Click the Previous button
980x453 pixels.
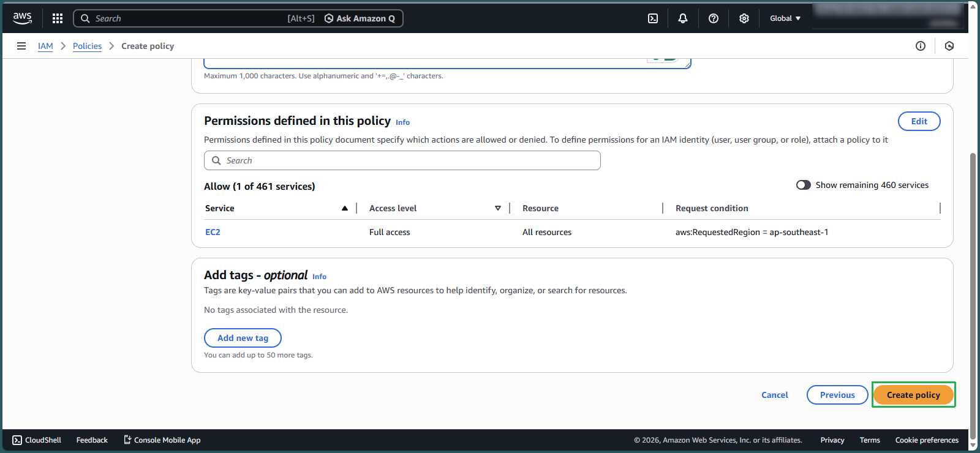coord(837,395)
